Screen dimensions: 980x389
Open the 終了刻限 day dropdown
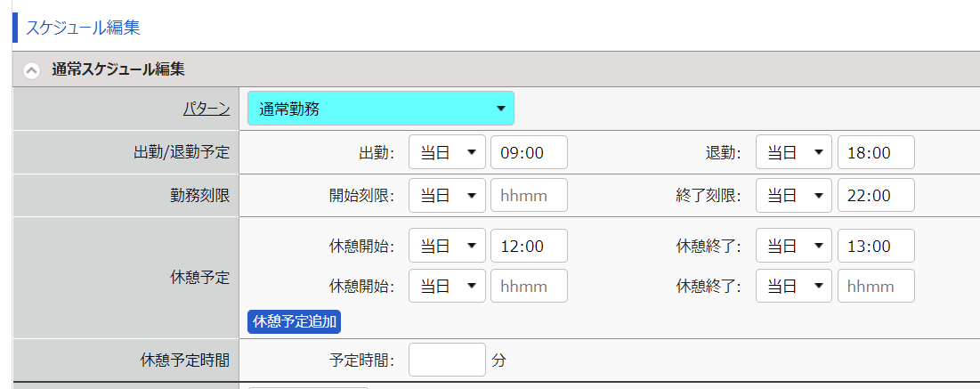point(794,195)
